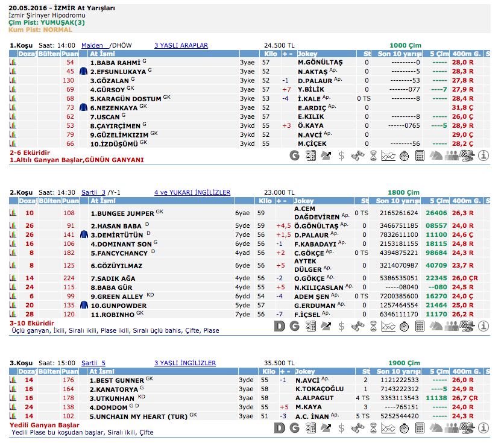Open the line graph icon for race 2
This screenshot has height=443, width=504.
pos(389,326)
